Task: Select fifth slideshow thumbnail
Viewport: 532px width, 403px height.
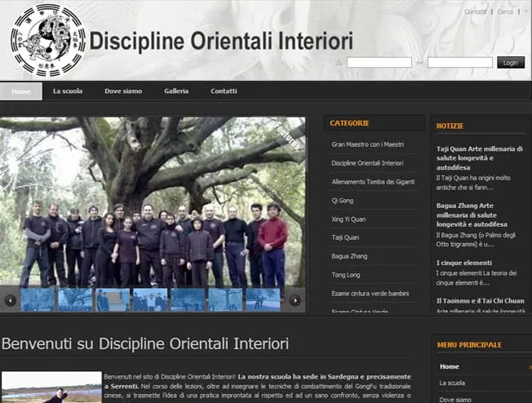Action: tap(188, 300)
